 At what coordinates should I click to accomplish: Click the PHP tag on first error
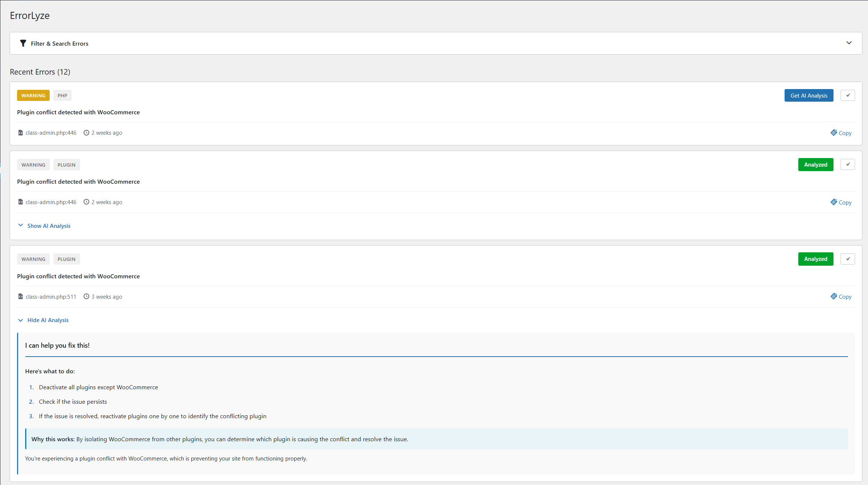pos(62,96)
